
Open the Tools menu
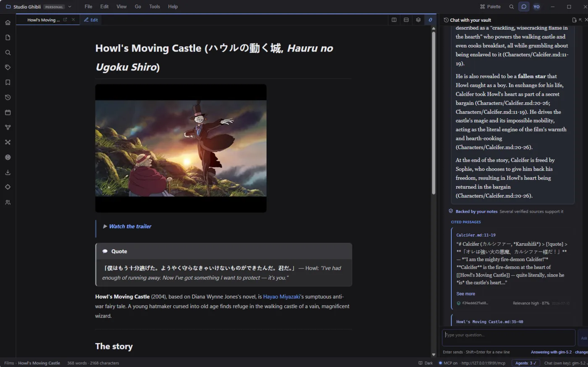tap(155, 7)
